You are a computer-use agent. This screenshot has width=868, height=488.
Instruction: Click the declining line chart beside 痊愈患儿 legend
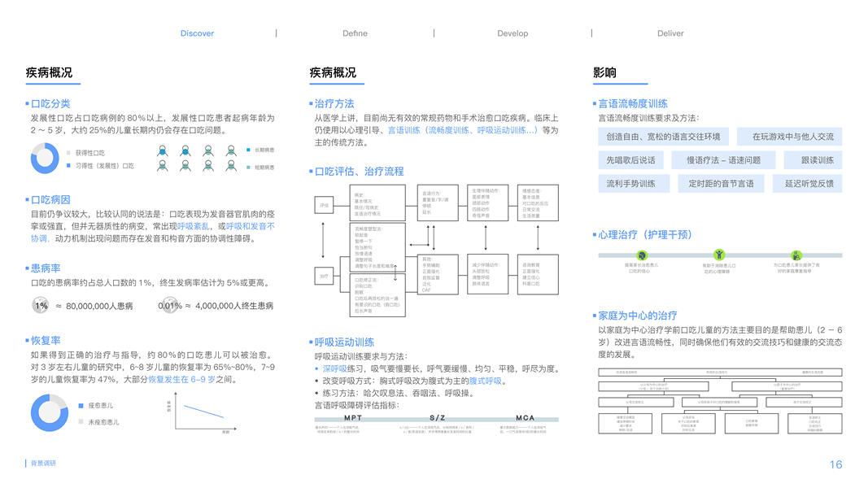(x=202, y=412)
